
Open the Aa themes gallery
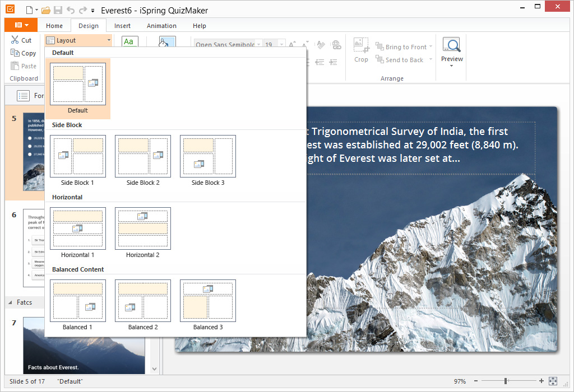pyautogui.click(x=129, y=41)
